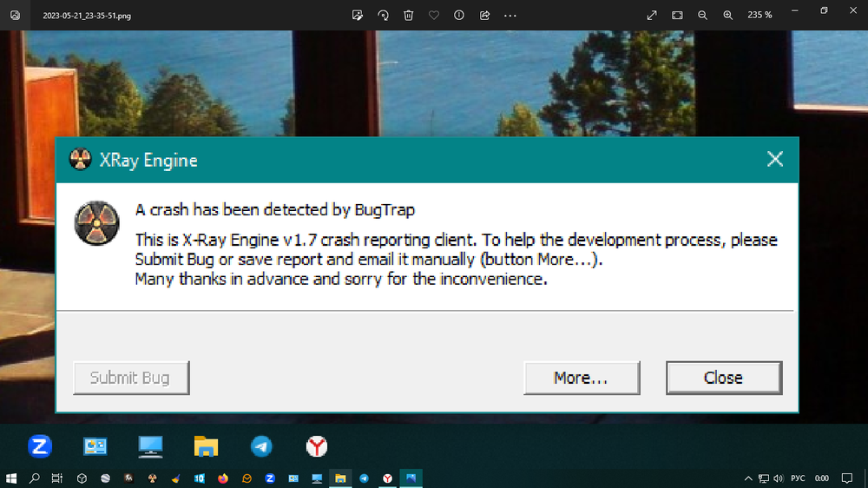Viewport: 868px width, 488px height.
Task: Delete the photo using the trash icon
Action: tap(409, 16)
